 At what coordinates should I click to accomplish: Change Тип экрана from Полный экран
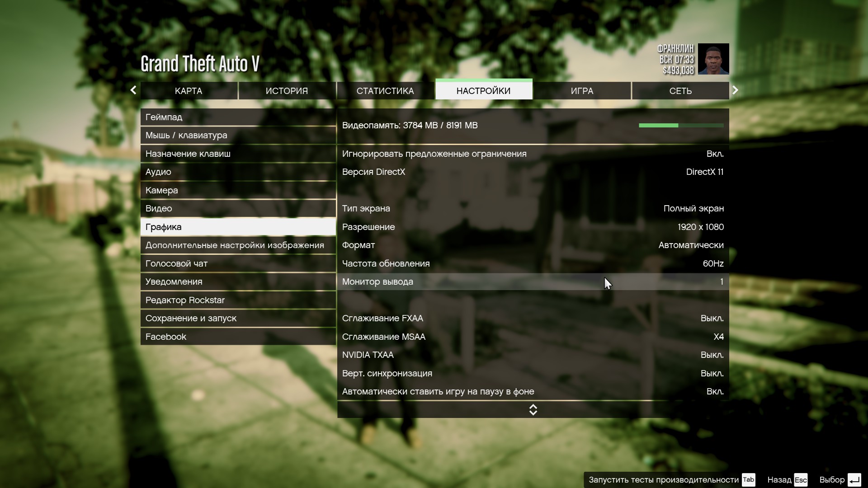[533, 208]
